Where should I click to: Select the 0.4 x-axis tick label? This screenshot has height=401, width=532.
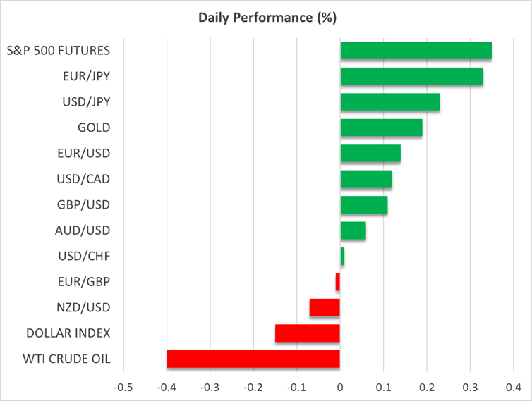(513, 387)
